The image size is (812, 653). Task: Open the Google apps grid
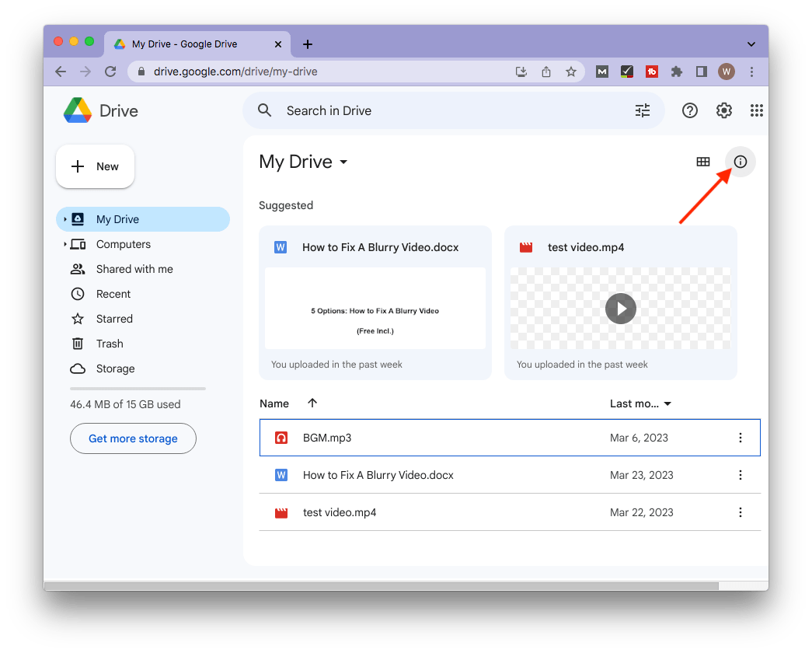pyautogui.click(x=756, y=110)
